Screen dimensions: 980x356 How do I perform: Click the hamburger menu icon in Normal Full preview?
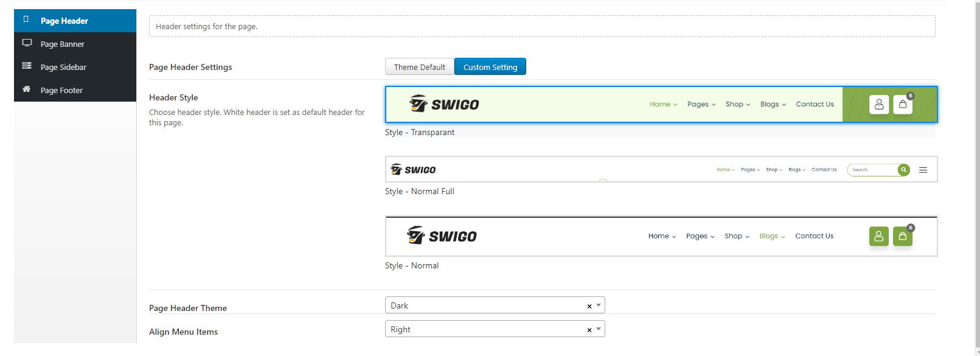coord(923,170)
